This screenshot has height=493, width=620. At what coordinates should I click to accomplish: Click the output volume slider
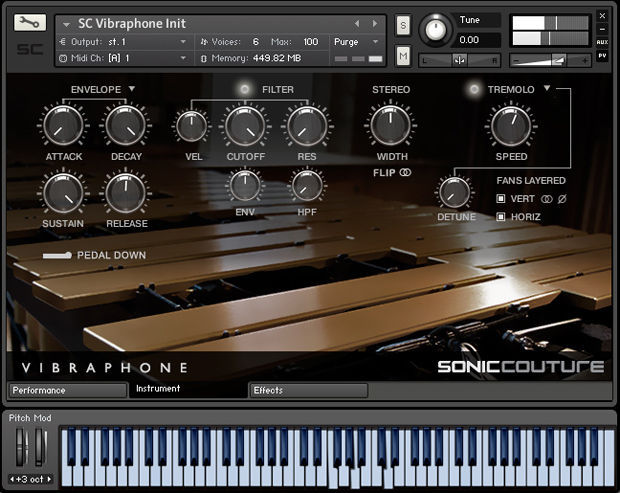[x=550, y=60]
